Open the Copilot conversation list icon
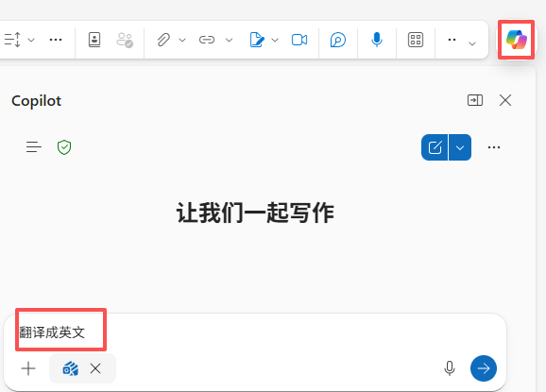Screen dimensions: 546x392 tap(34, 147)
